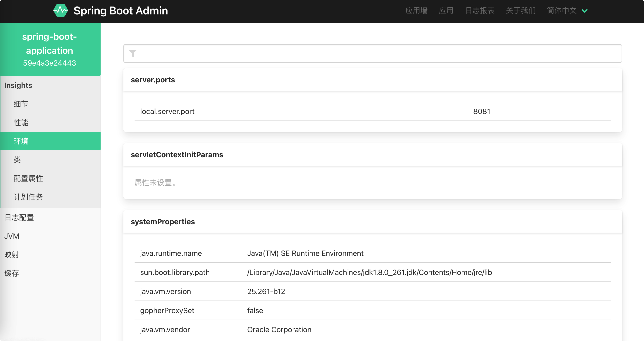The image size is (644, 341).
Task: Click the java.runtime.name property
Action: click(x=171, y=253)
